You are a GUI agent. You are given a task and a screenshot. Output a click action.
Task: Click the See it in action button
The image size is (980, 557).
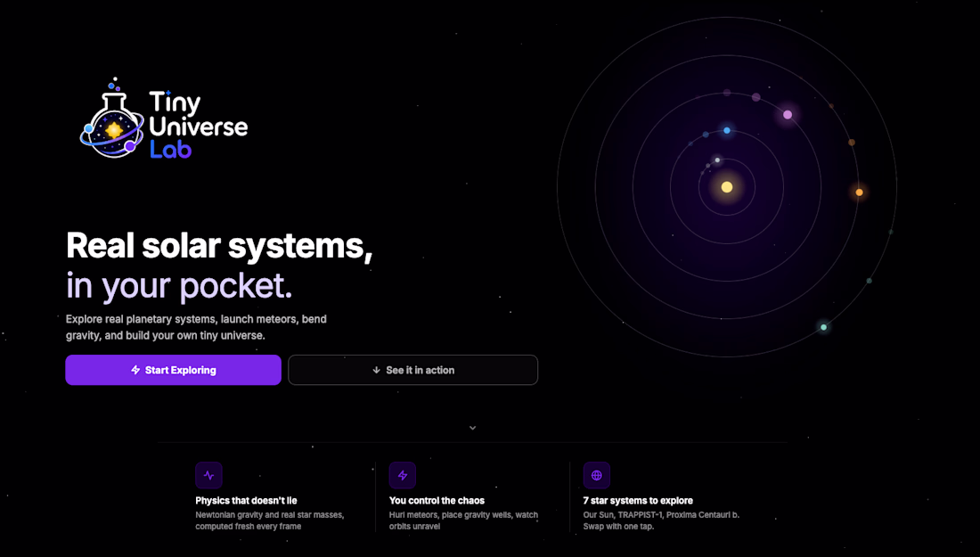(413, 370)
